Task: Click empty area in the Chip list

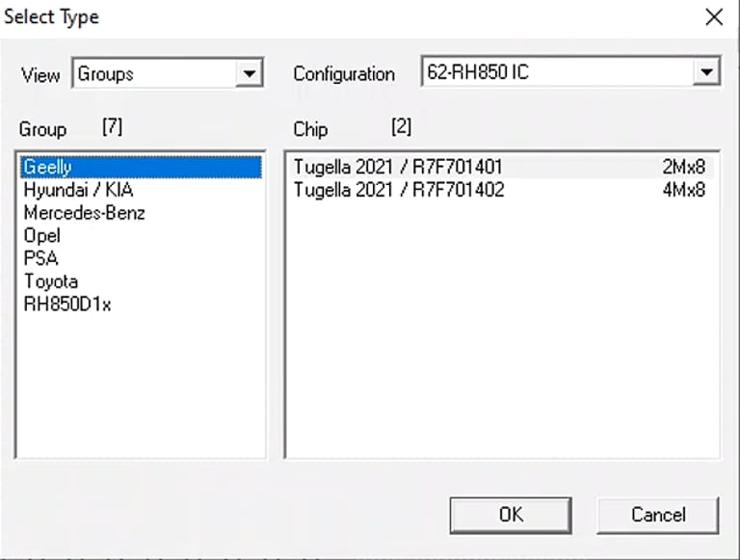Action: tap(501, 337)
